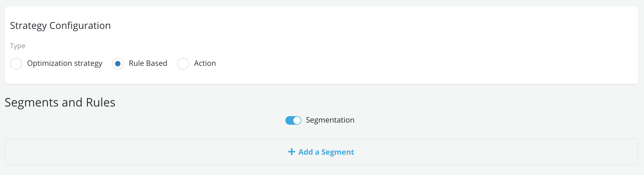Viewport: 644px width, 175px height.
Task: Click the Strategy Configuration heading
Action: [60, 25]
